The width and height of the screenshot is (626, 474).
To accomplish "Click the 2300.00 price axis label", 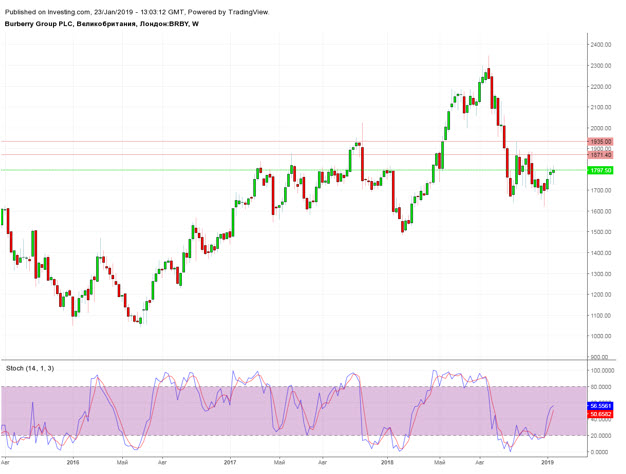I will tap(600, 65).
